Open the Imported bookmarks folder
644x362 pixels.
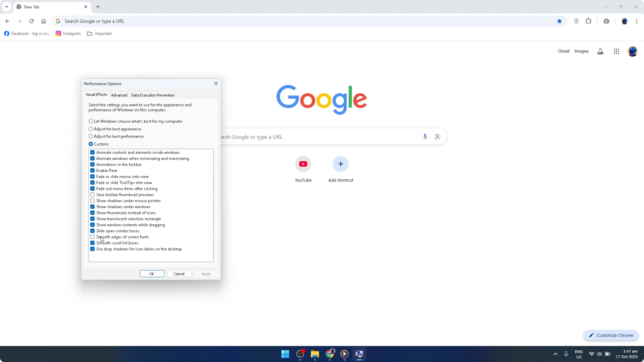coord(99,33)
